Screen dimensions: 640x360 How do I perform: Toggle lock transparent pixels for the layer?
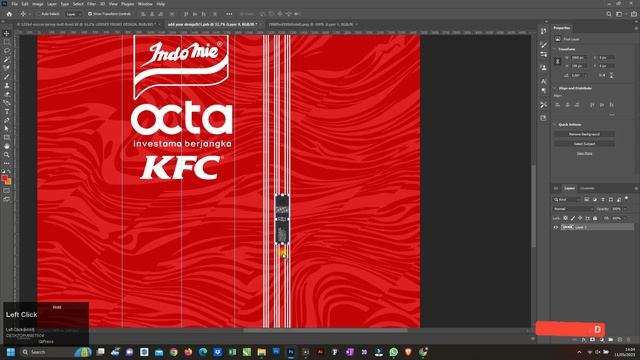coord(565,218)
